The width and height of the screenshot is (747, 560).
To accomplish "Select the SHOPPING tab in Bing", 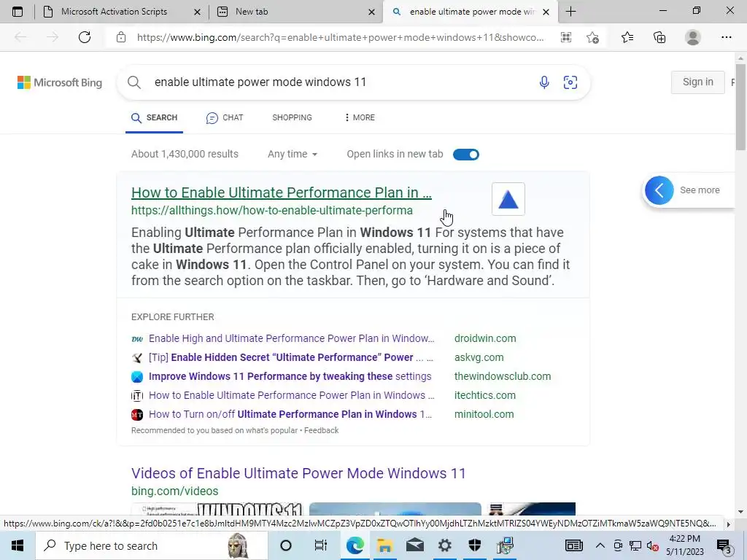I will coord(292,117).
